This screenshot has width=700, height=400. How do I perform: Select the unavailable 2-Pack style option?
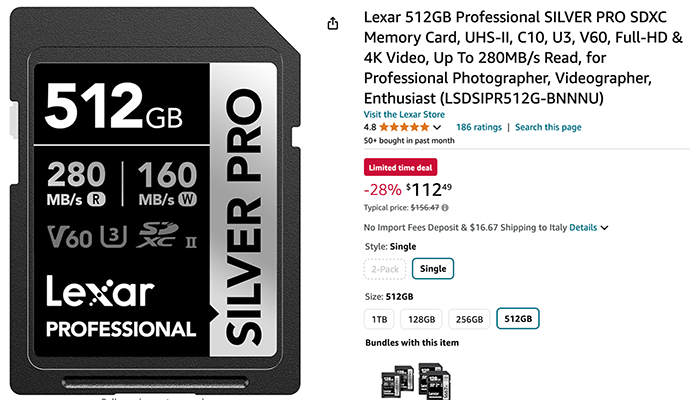(x=385, y=269)
